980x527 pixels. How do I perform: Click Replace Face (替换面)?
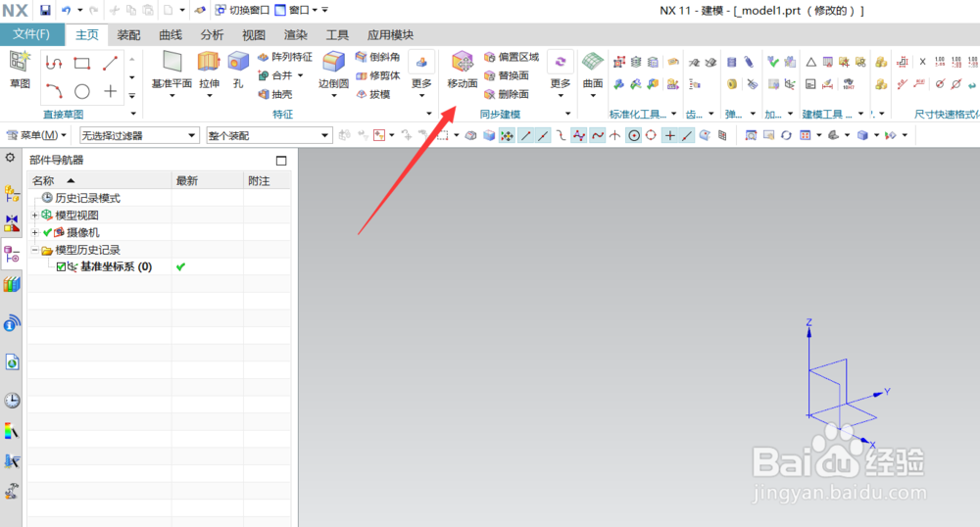(507, 75)
